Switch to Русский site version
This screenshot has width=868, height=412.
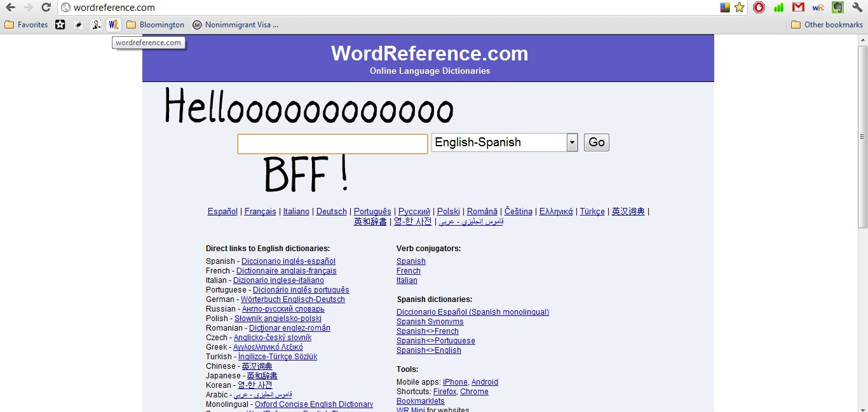414,212
